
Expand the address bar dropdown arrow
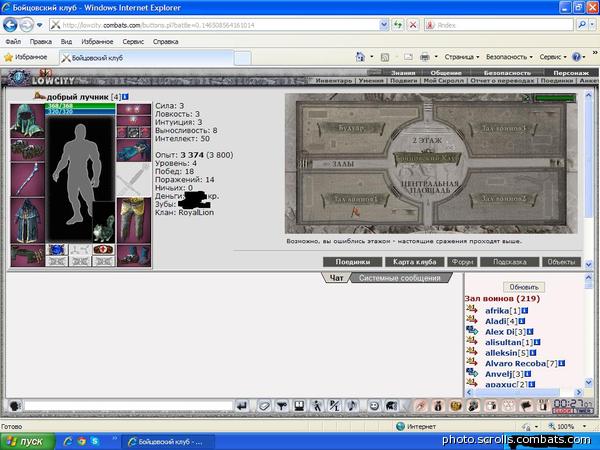pyautogui.click(x=384, y=25)
